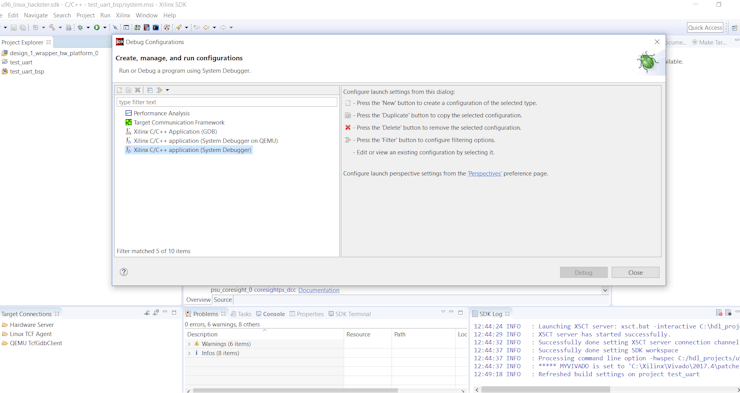Select Performance Analysis configuration type
The width and height of the screenshot is (740, 393).
[x=157, y=113]
